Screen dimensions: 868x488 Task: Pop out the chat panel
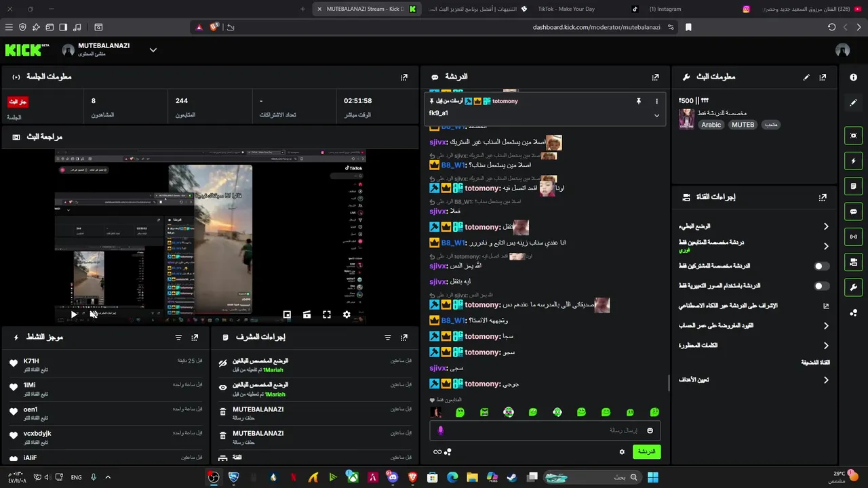(x=655, y=77)
